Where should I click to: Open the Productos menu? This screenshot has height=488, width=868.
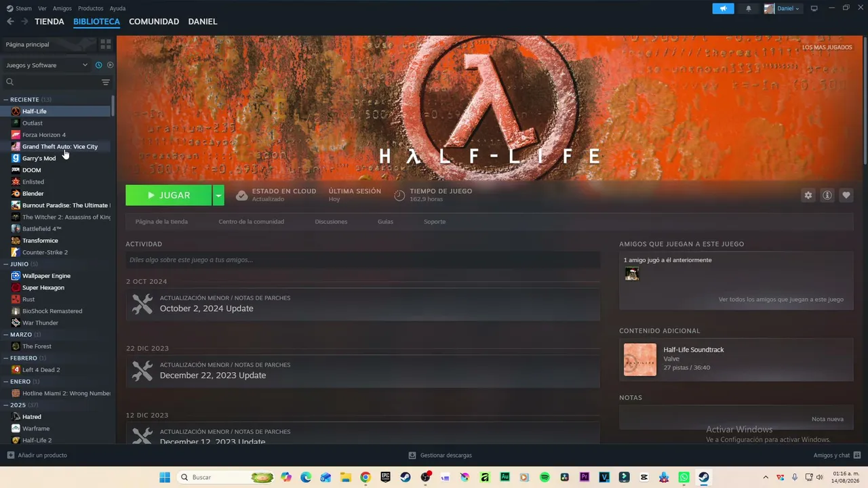point(91,8)
